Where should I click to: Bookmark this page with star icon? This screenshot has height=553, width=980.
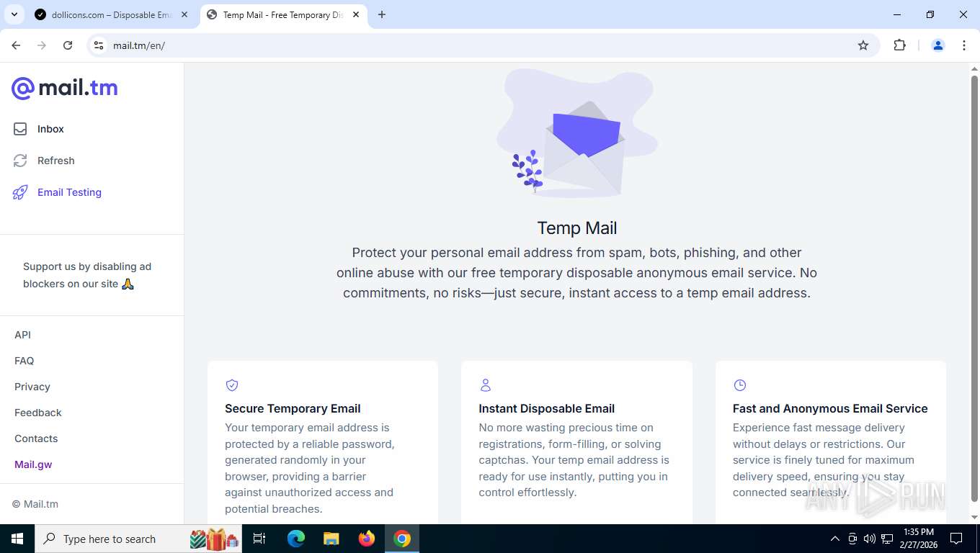coord(863,45)
